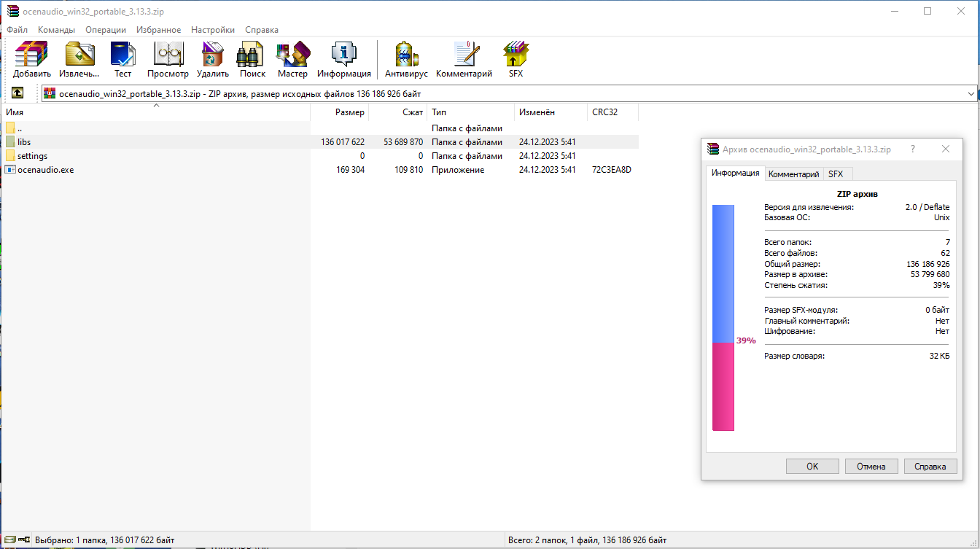980x549 pixels.
Task: Open the Файл menu
Action: pyautogui.click(x=17, y=30)
